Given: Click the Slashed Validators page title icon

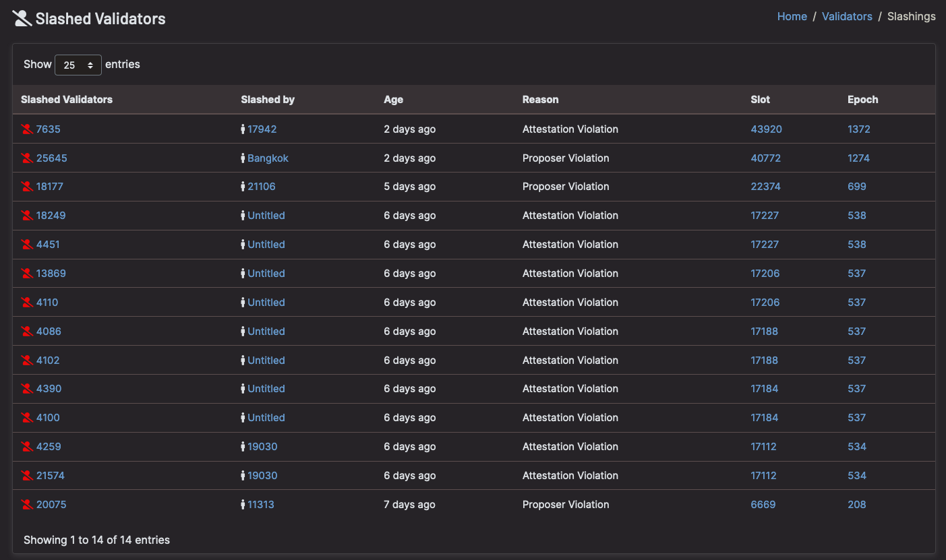Looking at the screenshot, I should [x=22, y=18].
